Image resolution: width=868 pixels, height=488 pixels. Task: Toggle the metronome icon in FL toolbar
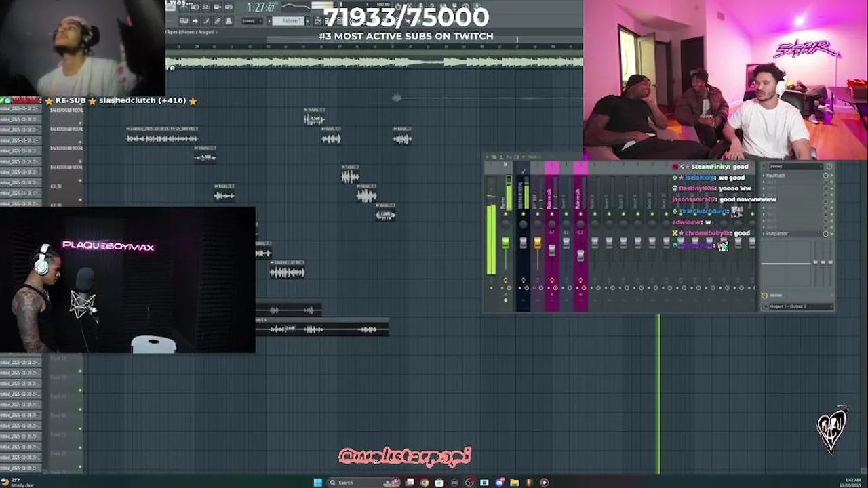pyautogui.click(x=183, y=7)
